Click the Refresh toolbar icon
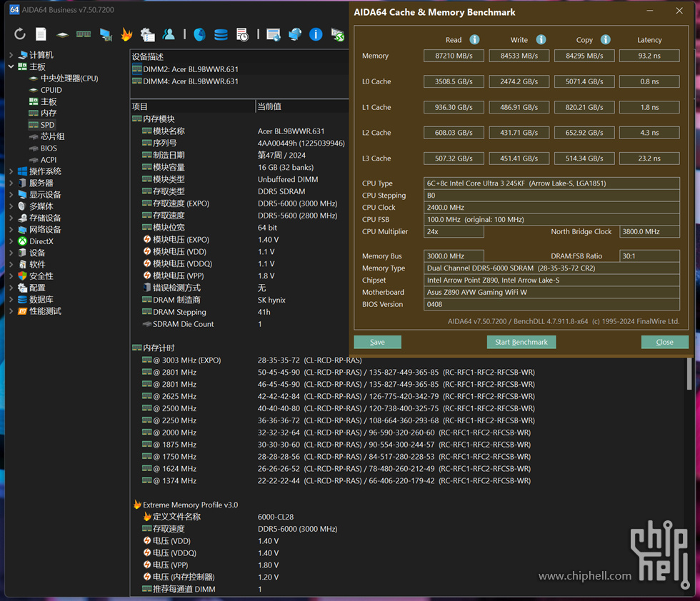Image resolution: width=700 pixels, height=601 pixels. pyautogui.click(x=20, y=34)
